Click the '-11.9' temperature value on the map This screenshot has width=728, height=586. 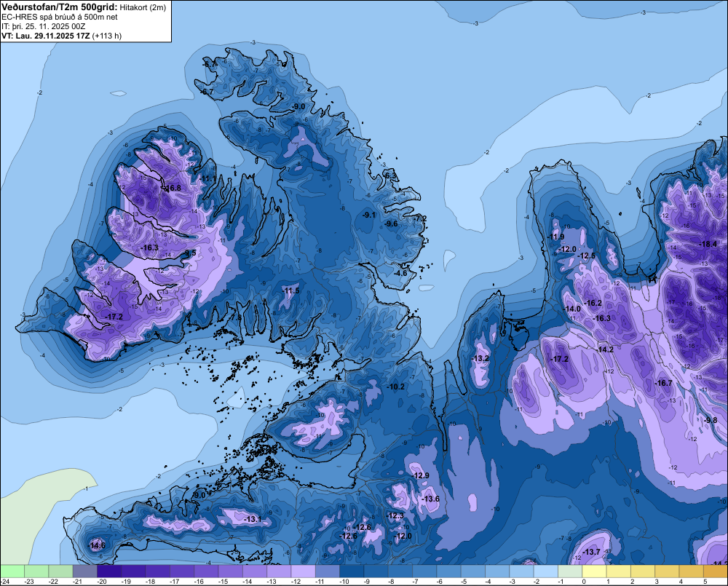pos(555,237)
